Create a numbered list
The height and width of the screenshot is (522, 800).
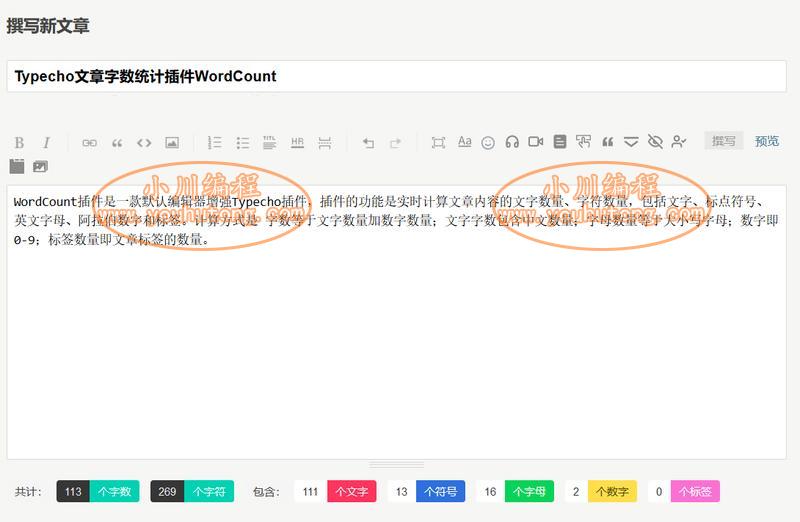(x=214, y=142)
